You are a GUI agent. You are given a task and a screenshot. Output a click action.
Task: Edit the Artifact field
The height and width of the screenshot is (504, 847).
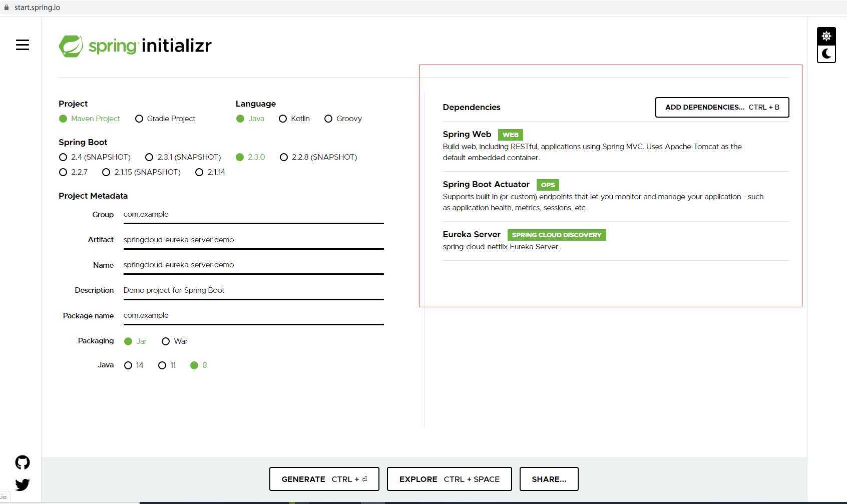253,240
